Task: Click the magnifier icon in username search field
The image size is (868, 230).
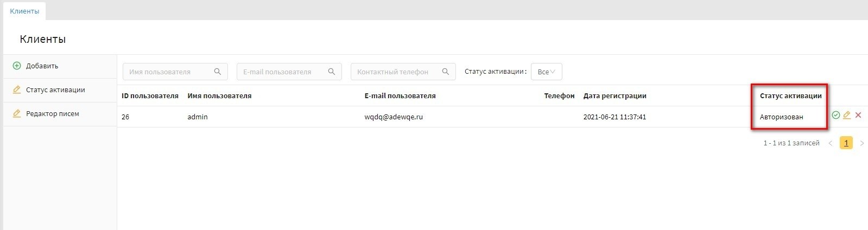Action: coord(218,72)
